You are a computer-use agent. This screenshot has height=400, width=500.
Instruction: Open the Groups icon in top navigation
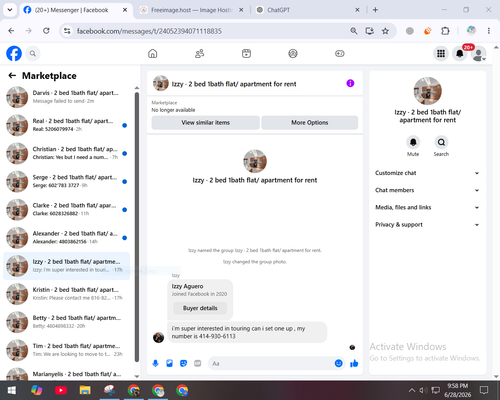click(293, 53)
